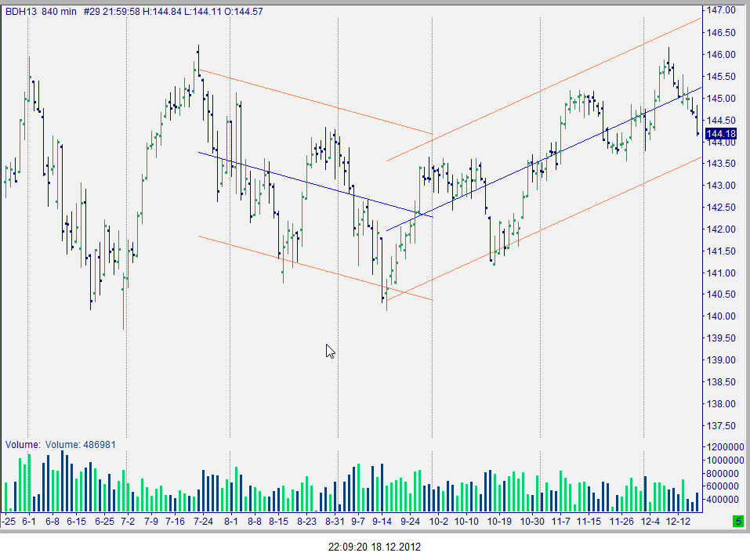Click the 146.50 price axis label
The width and height of the screenshot is (750, 560).
pos(721,33)
